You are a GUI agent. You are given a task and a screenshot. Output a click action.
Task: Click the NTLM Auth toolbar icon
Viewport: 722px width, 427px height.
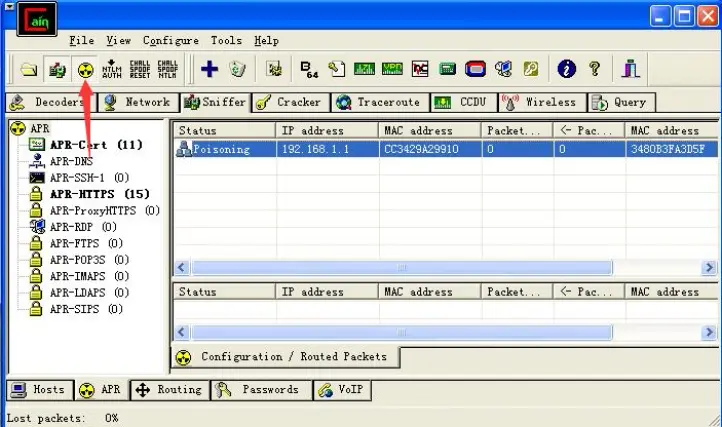click(x=112, y=69)
